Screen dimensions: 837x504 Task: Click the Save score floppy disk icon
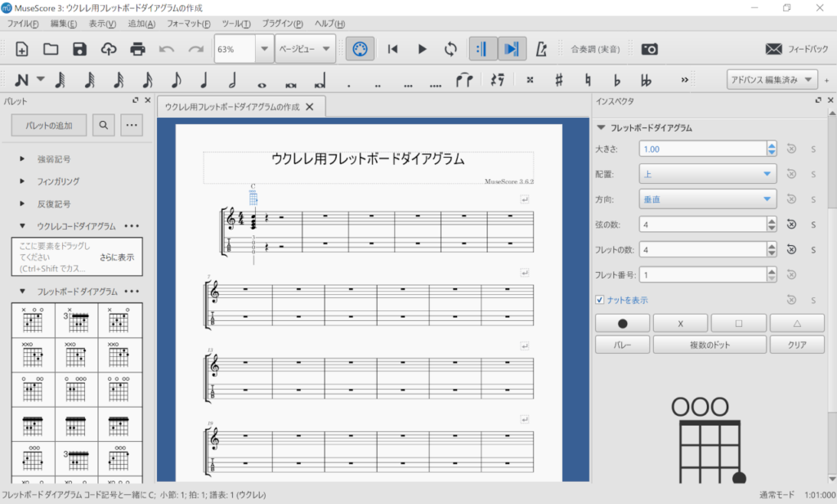coord(79,49)
